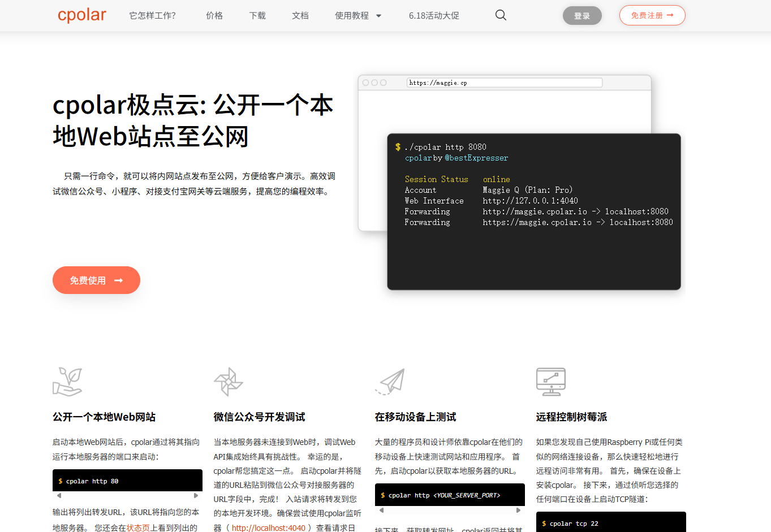Screen dimensions: 771x532
Task: Open the 6.18活动大促 menu item
Action: coord(434,15)
